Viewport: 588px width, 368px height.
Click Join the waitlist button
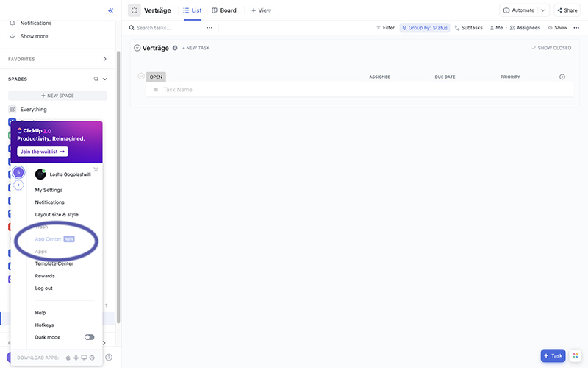[x=43, y=152]
